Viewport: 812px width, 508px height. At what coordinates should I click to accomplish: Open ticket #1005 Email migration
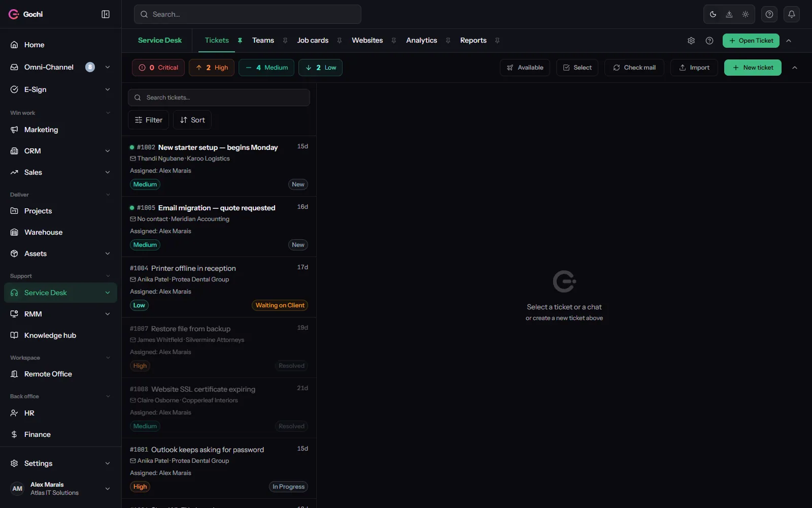[219, 227]
